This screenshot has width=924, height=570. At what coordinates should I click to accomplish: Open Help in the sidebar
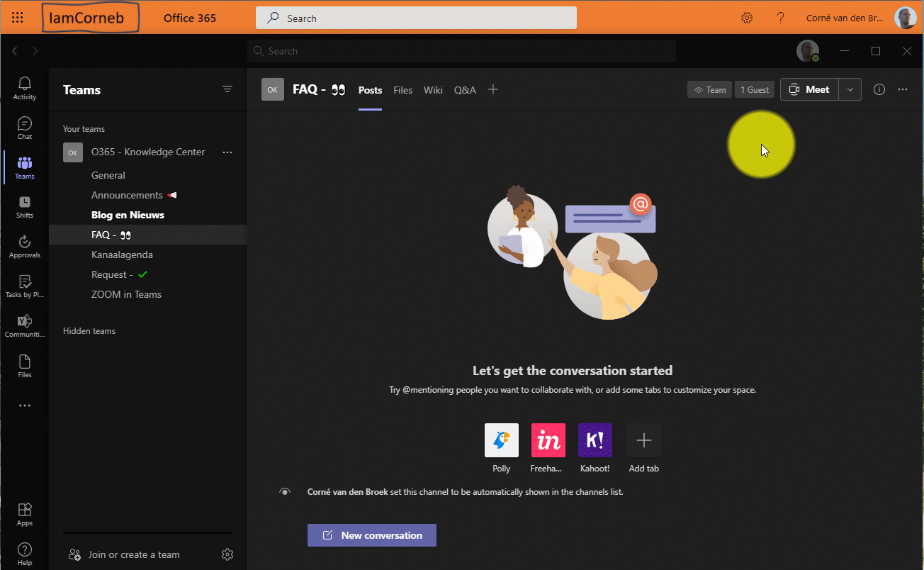click(25, 554)
